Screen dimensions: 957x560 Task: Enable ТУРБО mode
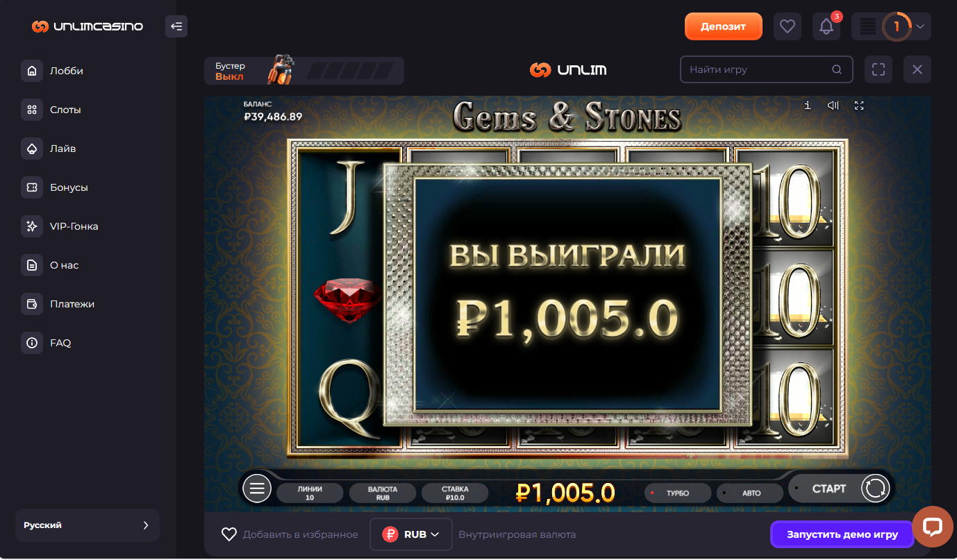pyautogui.click(x=677, y=493)
